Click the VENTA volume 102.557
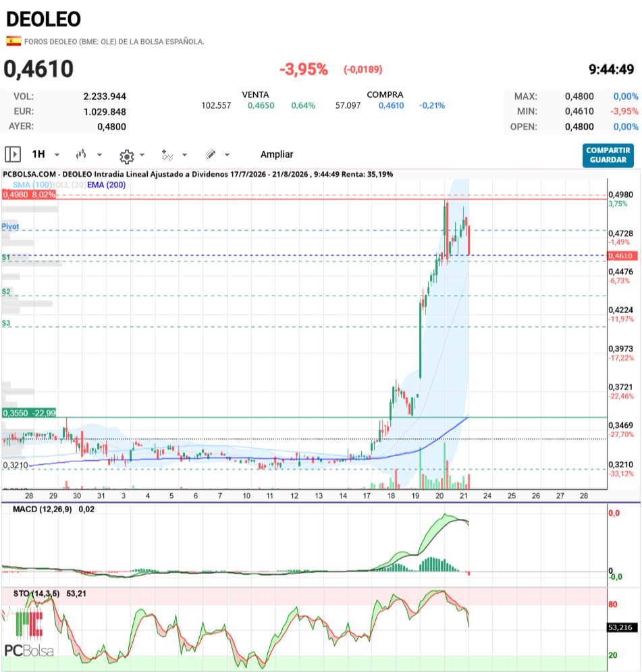The image size is (642, 672). [216, 105]
